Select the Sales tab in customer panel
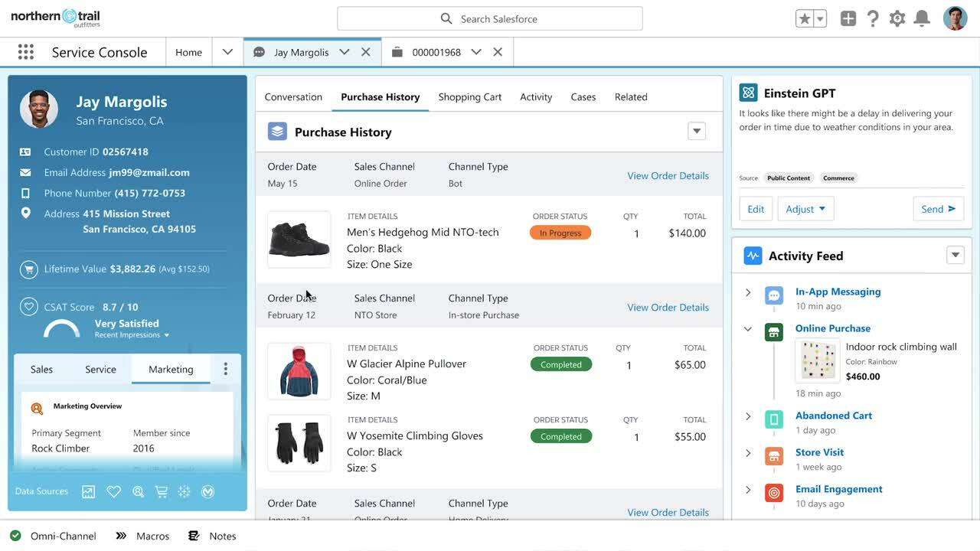 tap(41, 369)
